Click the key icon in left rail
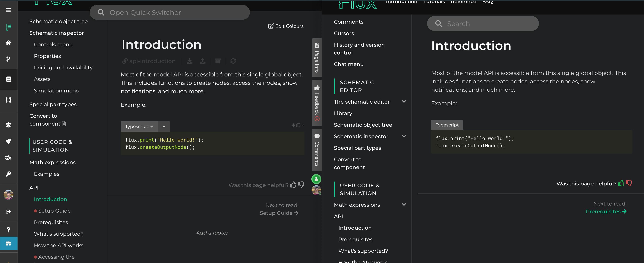The height and width of the screenshot is (263, 644). coord(8,174)
